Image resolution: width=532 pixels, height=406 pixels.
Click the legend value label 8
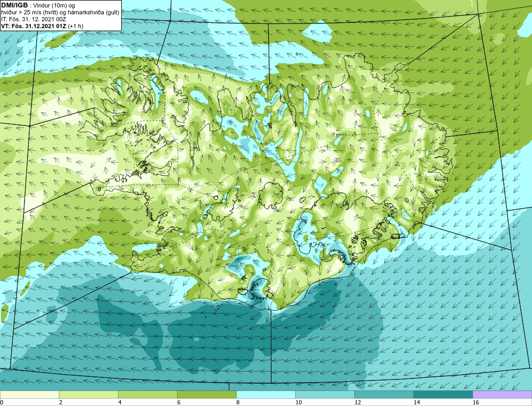point(238,402)
